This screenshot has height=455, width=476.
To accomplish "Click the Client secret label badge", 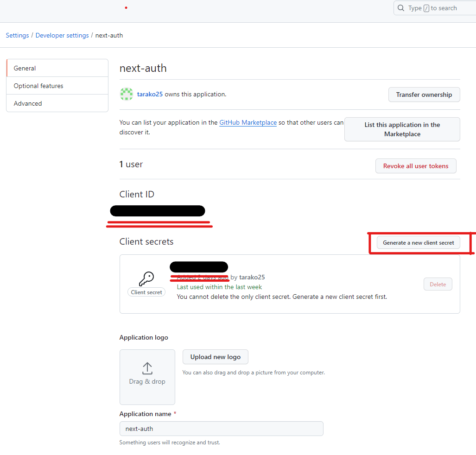I will coord(146,292).
